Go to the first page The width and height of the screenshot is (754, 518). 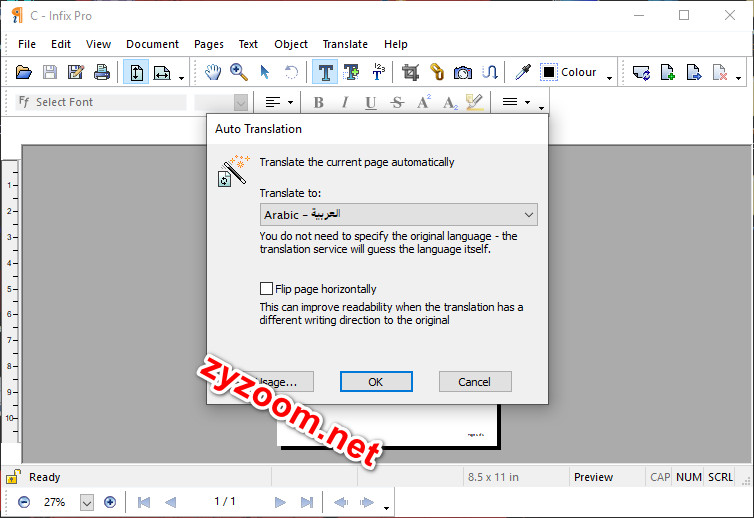144,502
